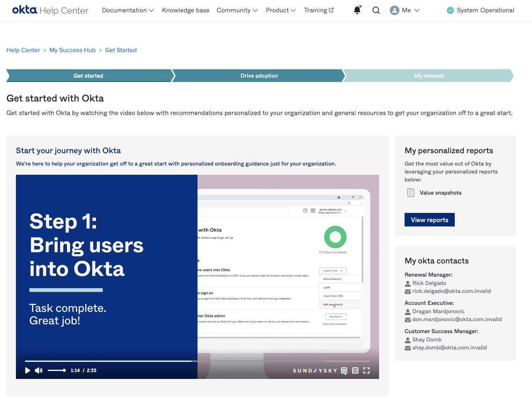Switch to the Drive adoption step
This screenshot has height=398, width=532.
(x=259, y=76)
